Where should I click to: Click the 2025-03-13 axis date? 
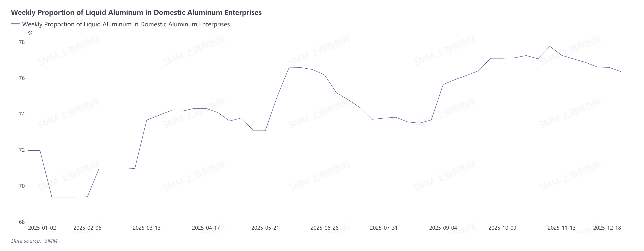tap(146, 228)
